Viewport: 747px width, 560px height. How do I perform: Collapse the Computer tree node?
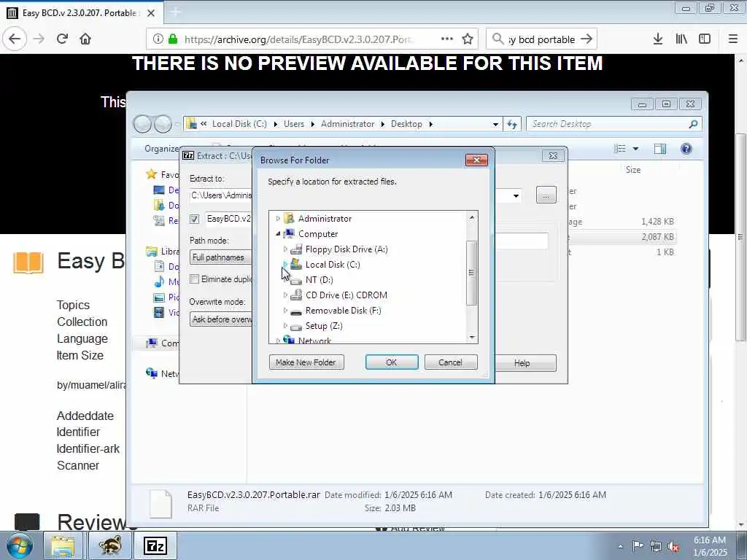point(278,234)
